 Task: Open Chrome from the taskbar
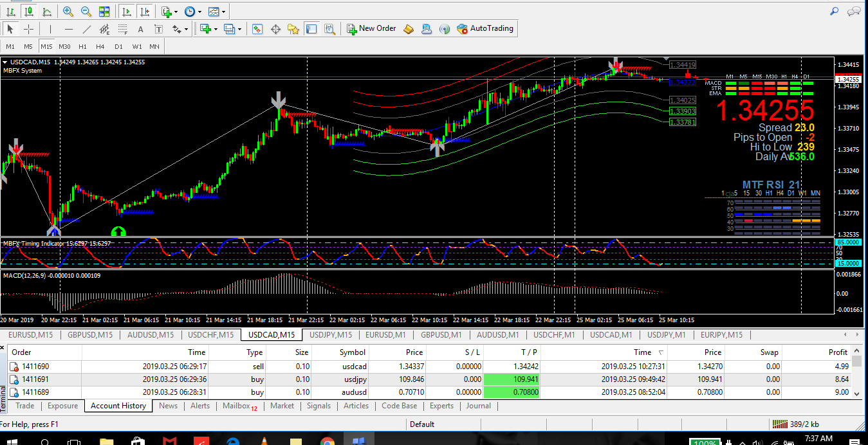point(327,440)
